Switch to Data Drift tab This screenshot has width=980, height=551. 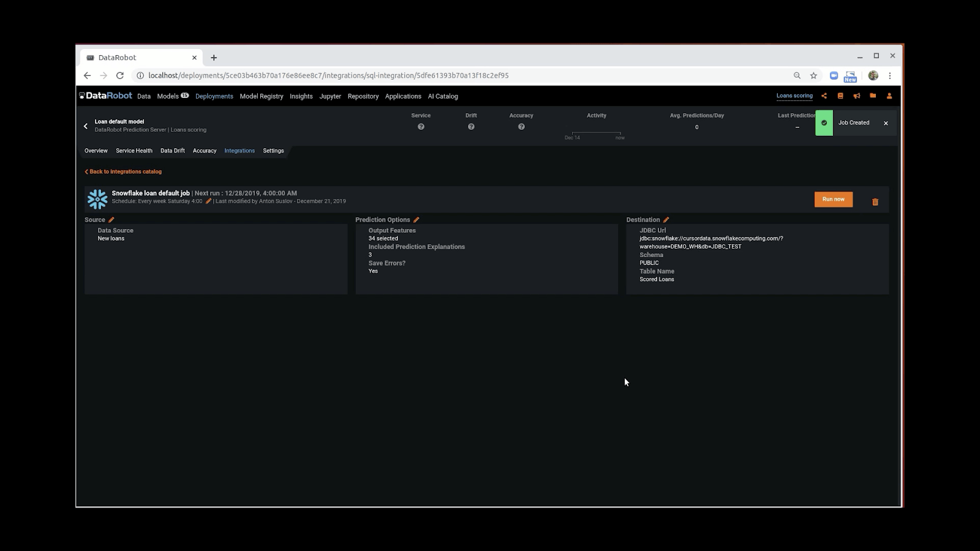point(173,151)
